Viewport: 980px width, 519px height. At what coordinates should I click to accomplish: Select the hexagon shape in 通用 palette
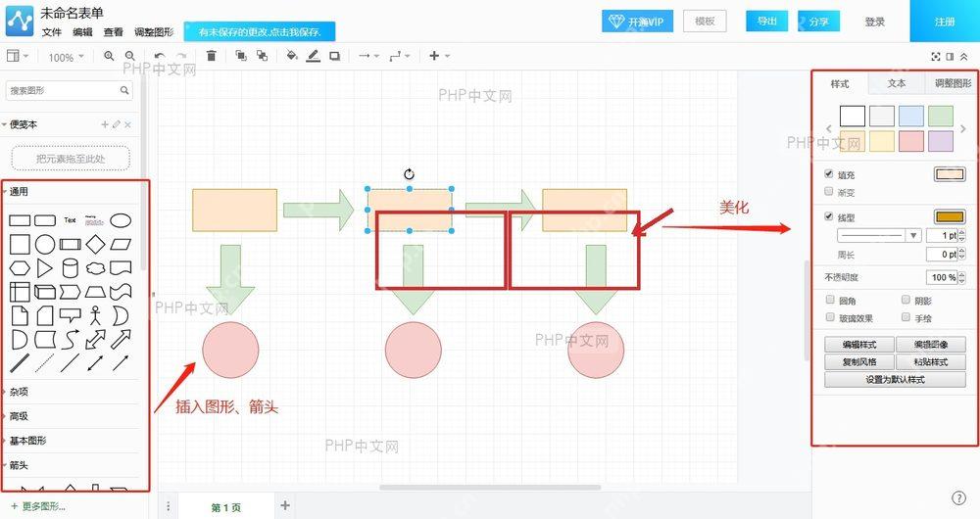20,268
